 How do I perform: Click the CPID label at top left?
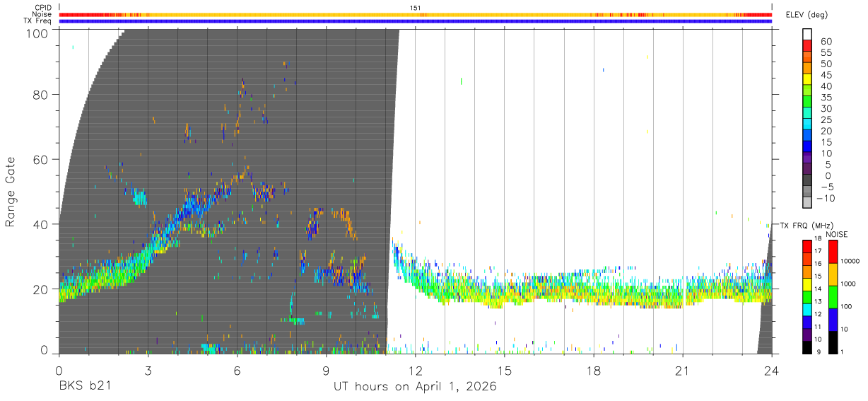(43, 8)
